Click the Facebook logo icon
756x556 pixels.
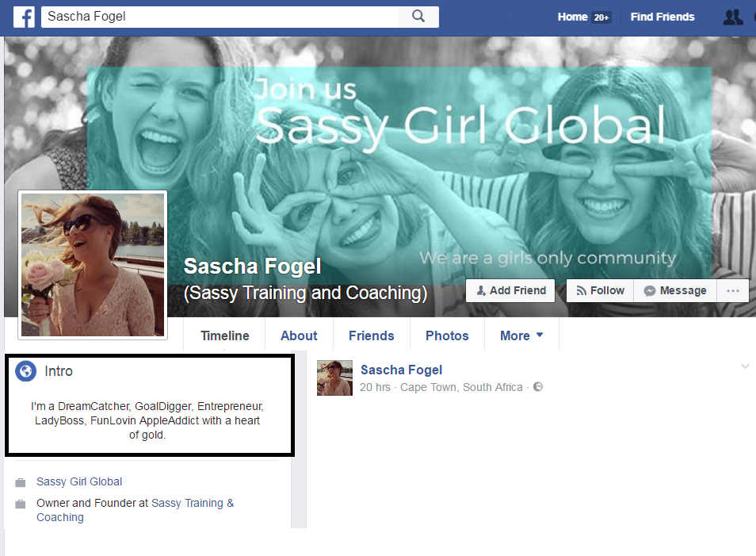click(x=24, y=17)
